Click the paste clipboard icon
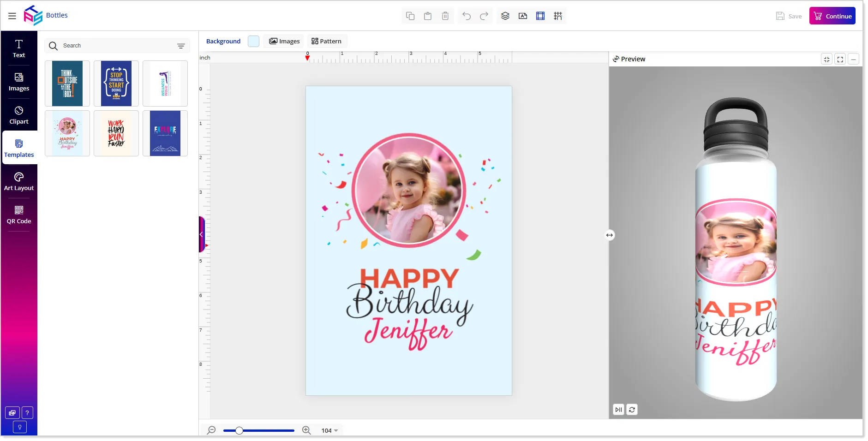The image size is (868, 441). pos(428,16)
